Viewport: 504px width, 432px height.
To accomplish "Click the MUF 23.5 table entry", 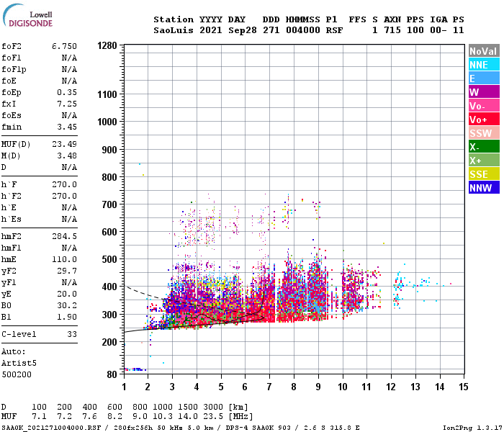I will pyautogui.click(x=213, y=416).
